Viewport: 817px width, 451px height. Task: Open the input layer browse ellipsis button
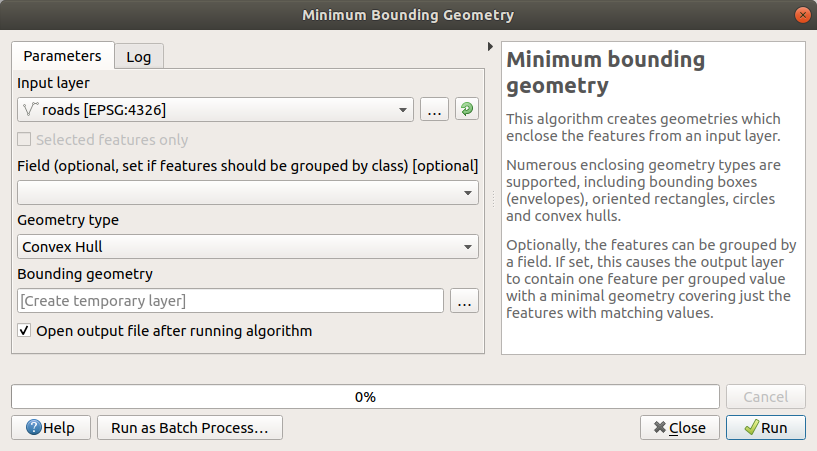coord(433,110)
